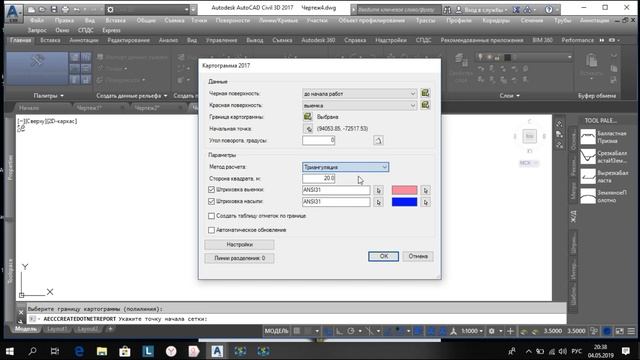The width and height of the screenshot is (640, 360).
Task: Toggle ortho mode in status bar
Action: click(339, 331)
